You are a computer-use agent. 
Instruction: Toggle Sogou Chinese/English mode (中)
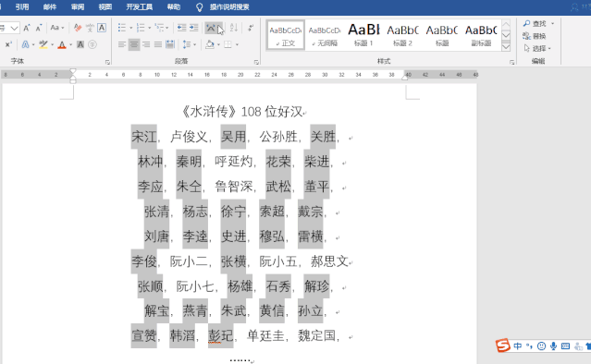click(518, 346)
